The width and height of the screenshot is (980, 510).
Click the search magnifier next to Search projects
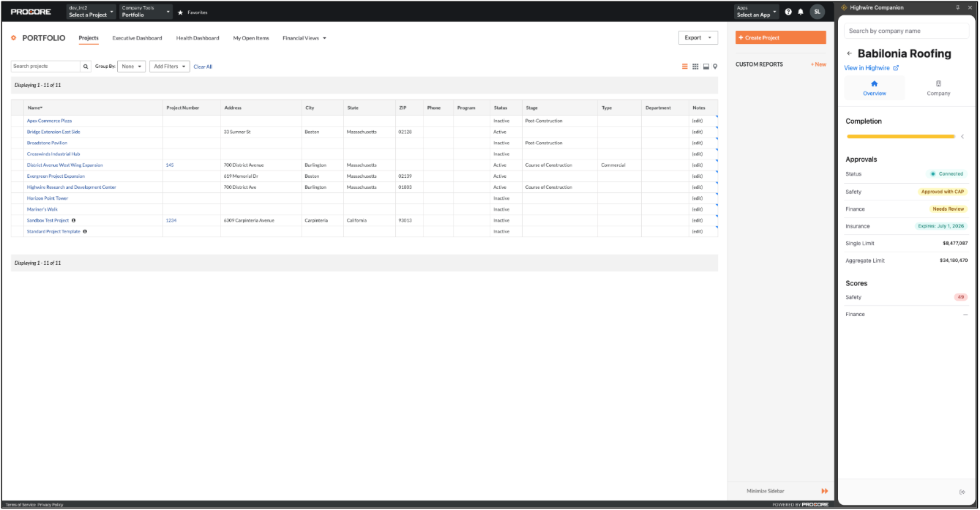(x=86, y=67)
